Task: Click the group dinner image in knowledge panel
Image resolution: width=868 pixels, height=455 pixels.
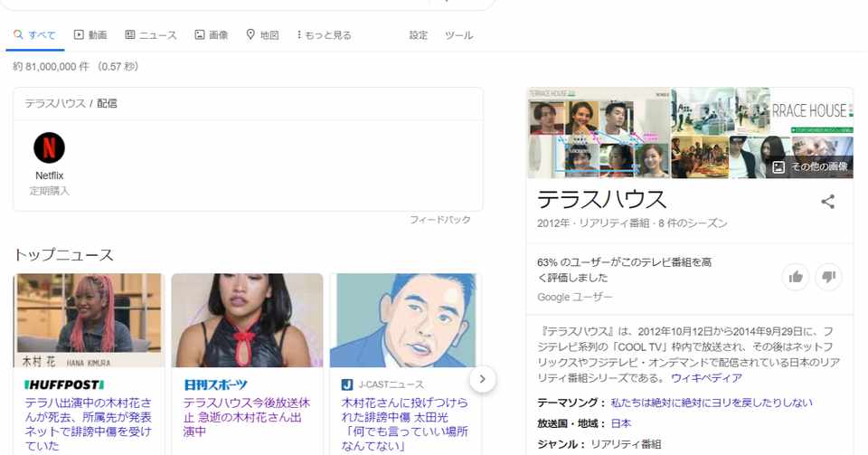Action: (700, 156)
